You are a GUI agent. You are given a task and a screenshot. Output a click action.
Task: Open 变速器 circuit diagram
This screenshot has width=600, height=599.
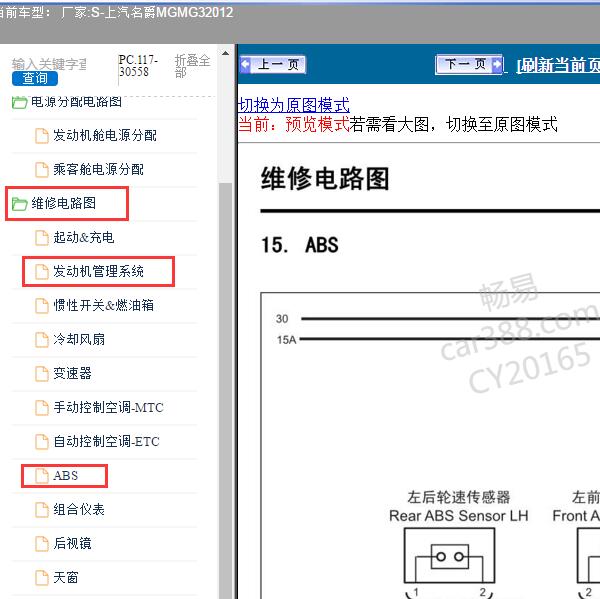pyautogui.click(x=72, y=373)
